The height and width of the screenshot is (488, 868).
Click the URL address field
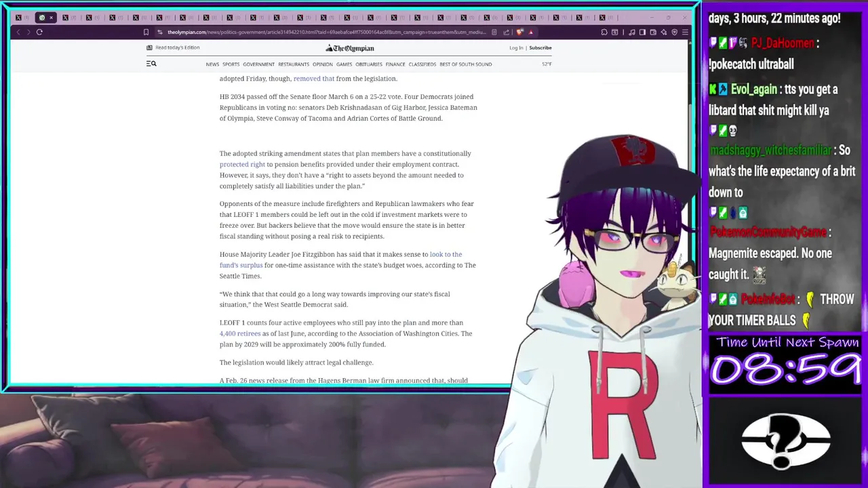coord(327,32)
